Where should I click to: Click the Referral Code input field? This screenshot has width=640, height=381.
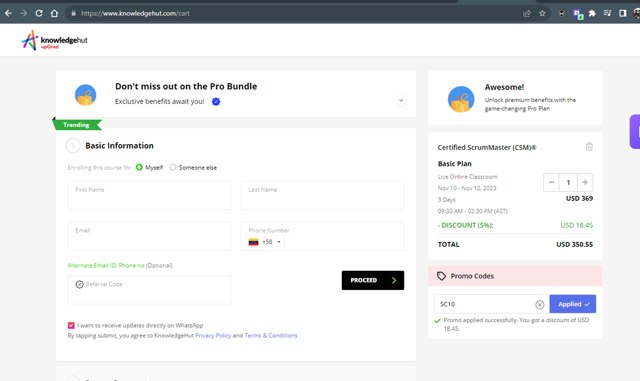[149, 290]
